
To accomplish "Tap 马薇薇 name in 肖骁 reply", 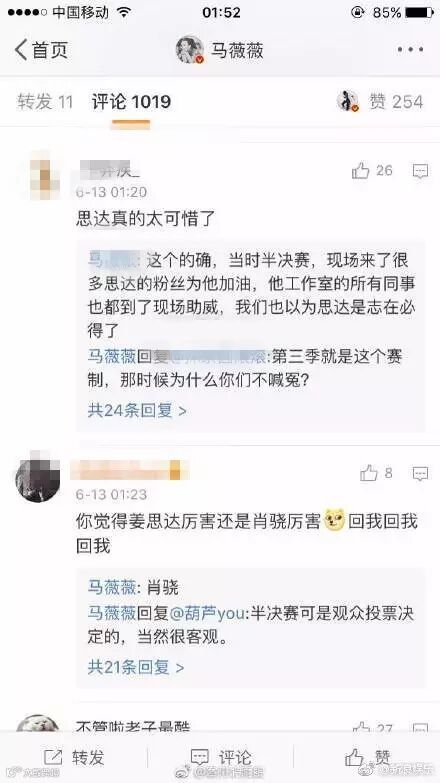I will pyautogui.click(x=112, y=587).
